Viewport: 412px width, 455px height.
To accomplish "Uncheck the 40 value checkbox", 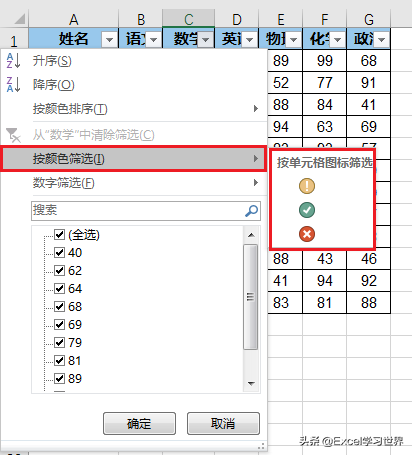I will click(x=59, y=253).
